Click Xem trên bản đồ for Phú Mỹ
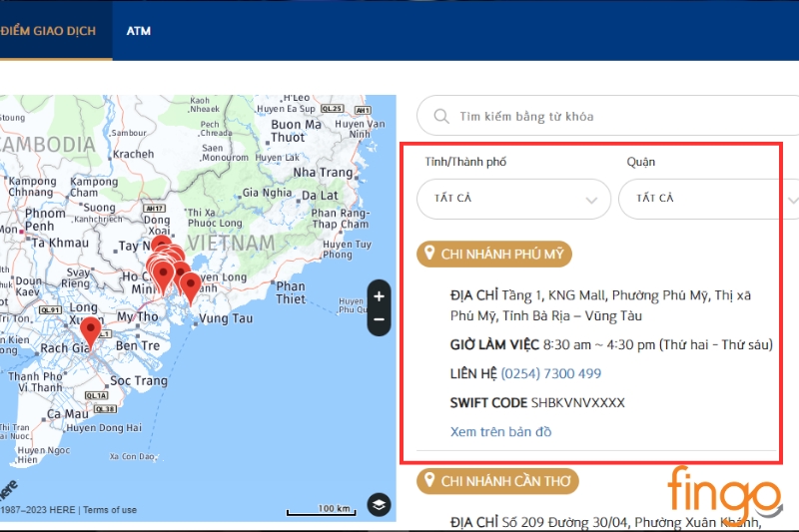 click(500, 432)
